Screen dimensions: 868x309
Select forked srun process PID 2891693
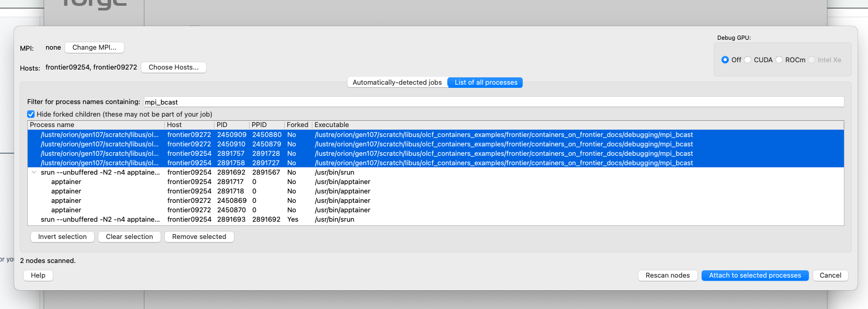pyautogui.click(x=231, y=220)
